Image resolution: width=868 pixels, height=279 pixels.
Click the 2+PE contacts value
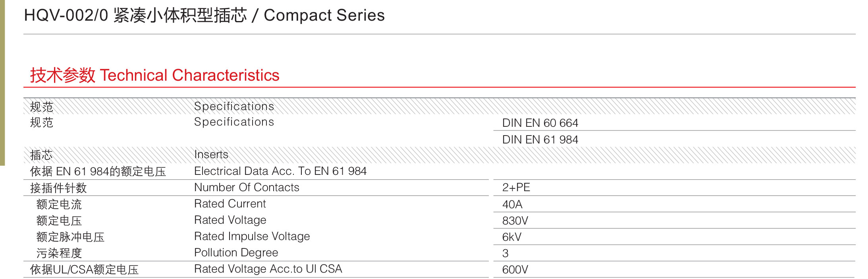tap(516, 188)
